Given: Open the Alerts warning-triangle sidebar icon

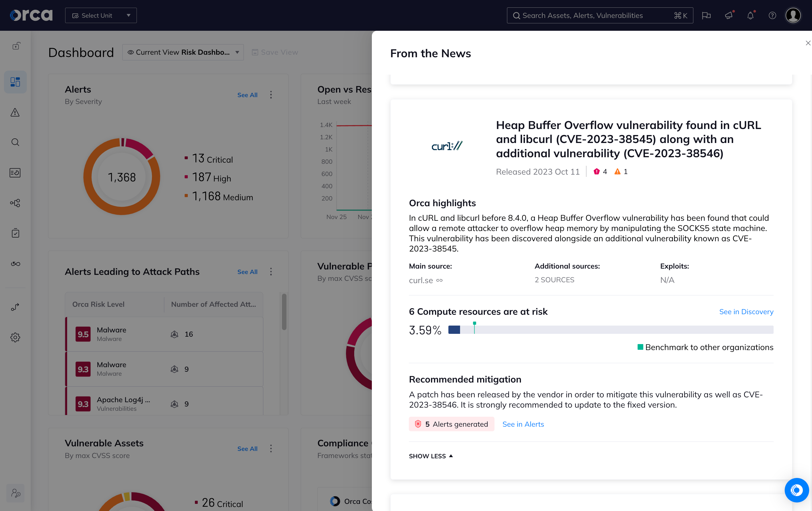Looking at the screenshot, I should click(15, 112).
